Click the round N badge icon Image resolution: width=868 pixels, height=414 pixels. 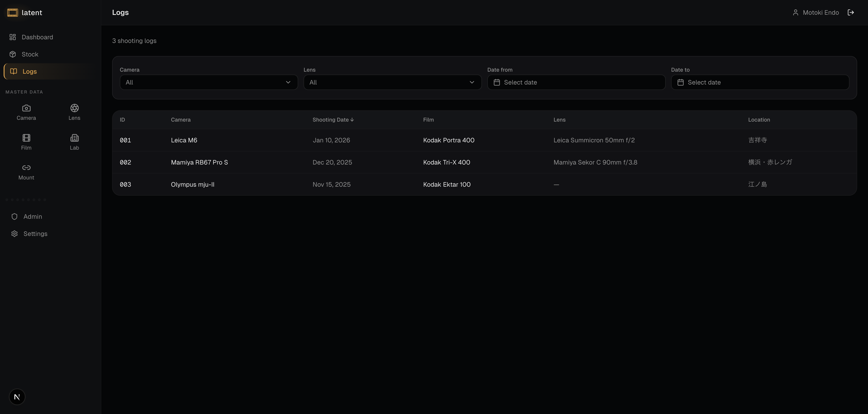point(17,396)
